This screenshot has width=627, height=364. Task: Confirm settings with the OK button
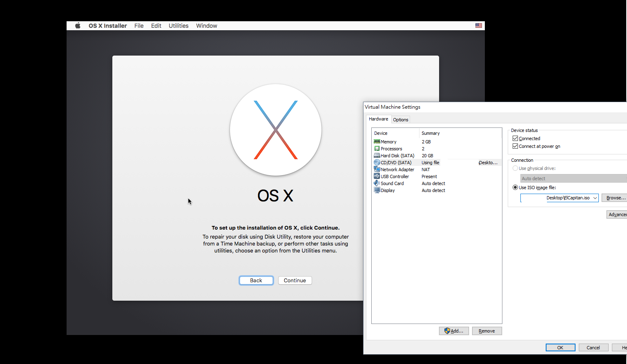pyautogui.click(x=560, y=348)
